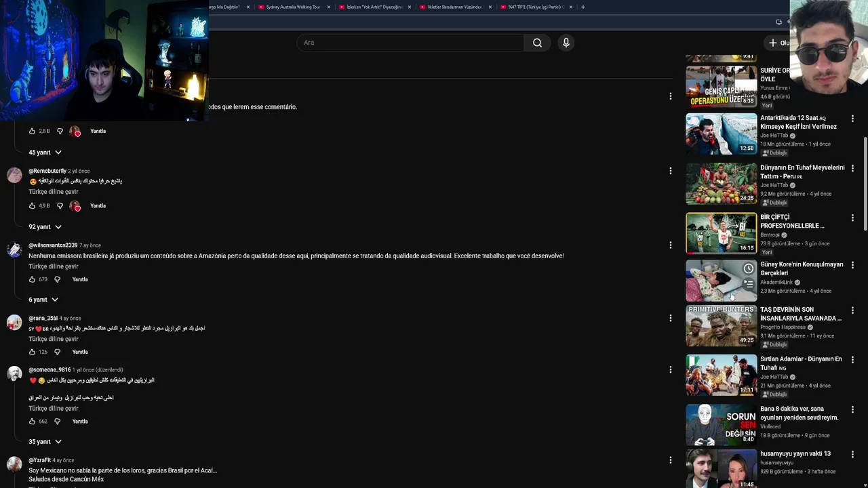
Task: Open more options for Dünyanın En Tuhaf Meyvelerini video
Action: pos(852,167)
